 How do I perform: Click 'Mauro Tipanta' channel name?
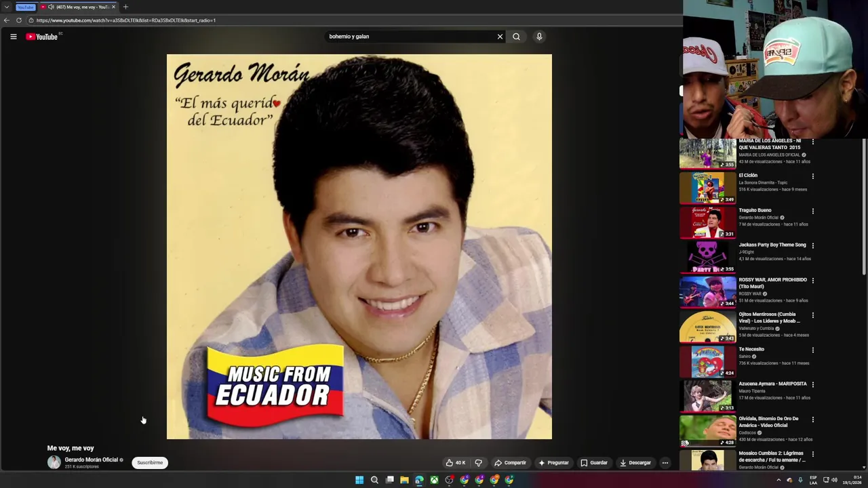coord(751,391)
